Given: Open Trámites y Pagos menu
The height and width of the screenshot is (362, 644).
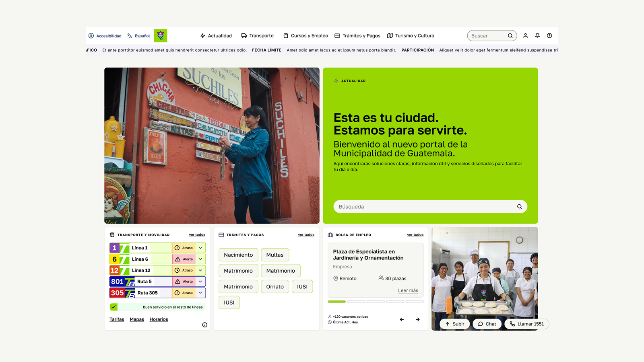Looking at the screenshot, I should pos(357,36).
